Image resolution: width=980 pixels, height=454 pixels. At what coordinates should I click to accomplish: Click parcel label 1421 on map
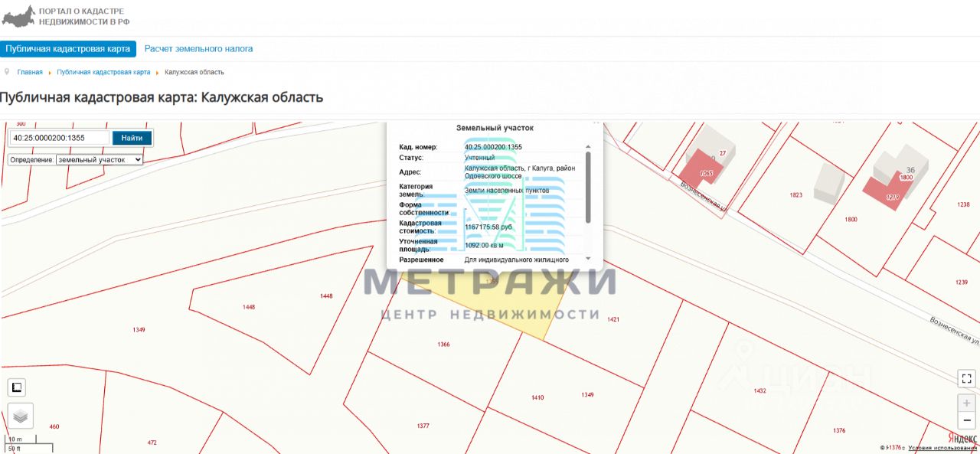(612, 318)
